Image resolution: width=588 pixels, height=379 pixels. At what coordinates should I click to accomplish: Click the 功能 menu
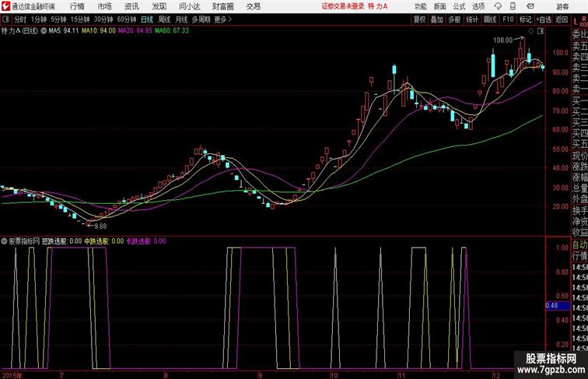(x=420, y=6)
